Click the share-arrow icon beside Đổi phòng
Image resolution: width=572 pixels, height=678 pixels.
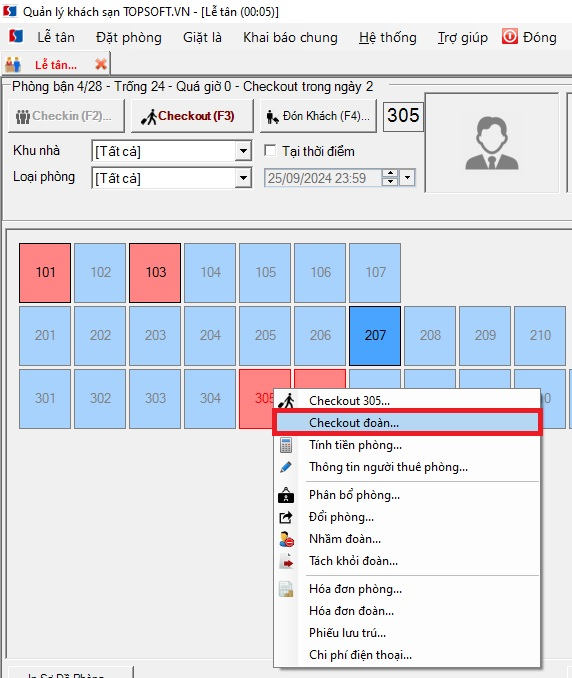pos(286,517)
